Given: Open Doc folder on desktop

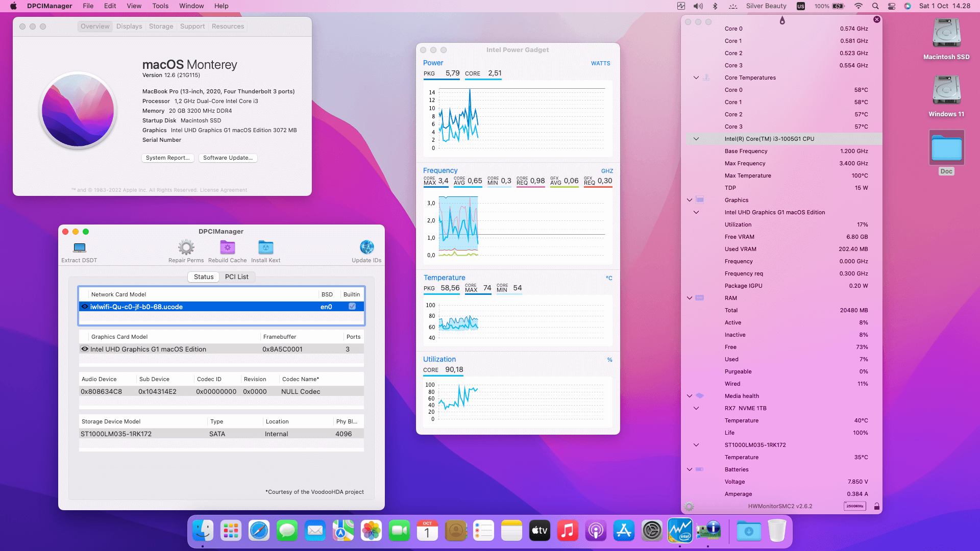Looking at the screenshot, I should [x=946, y=152].
